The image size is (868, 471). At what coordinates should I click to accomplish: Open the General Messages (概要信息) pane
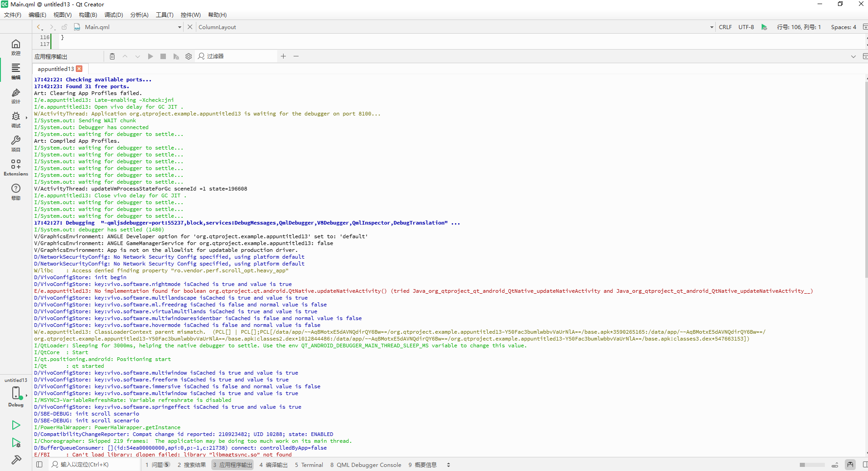coord(422,465)
